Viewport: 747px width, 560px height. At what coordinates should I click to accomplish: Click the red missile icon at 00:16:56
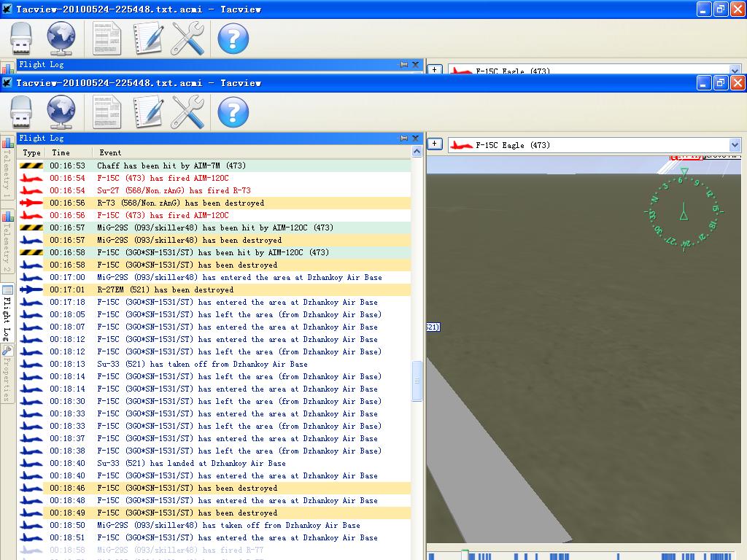[x=31, y=203]
